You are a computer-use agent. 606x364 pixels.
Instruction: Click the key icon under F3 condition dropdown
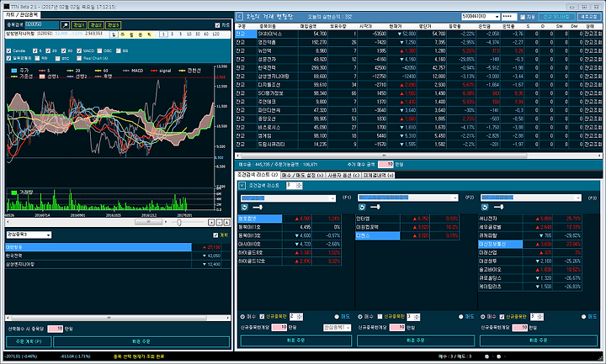pyautogui.click(x=498, y=208)
